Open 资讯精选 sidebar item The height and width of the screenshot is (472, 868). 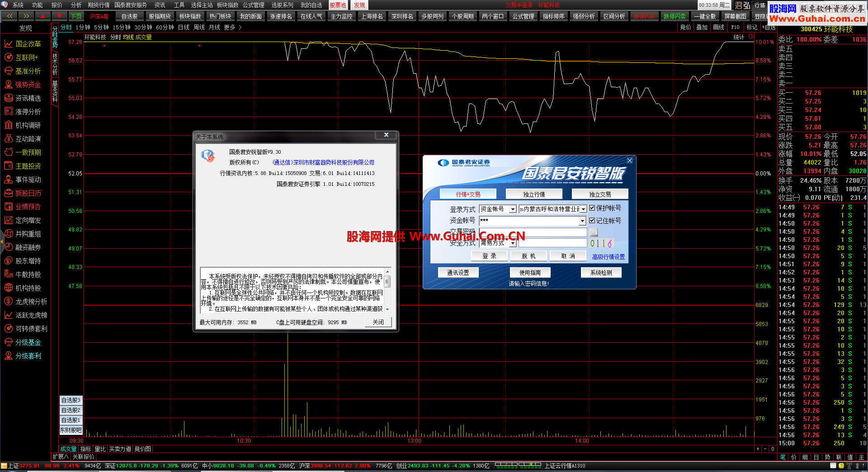23,98
